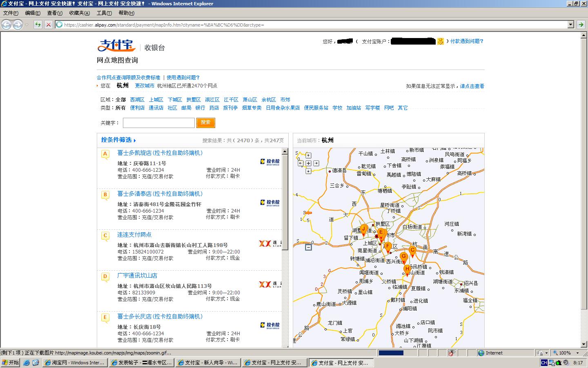This screenshot has height=368, width=588.
Task: Open the CH input method indicator in system tray
Action: 544,362
